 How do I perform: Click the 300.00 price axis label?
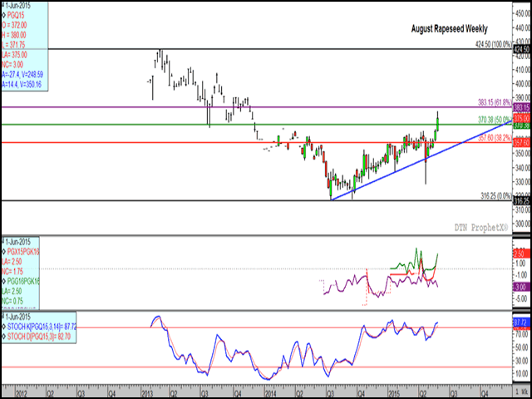523,224
